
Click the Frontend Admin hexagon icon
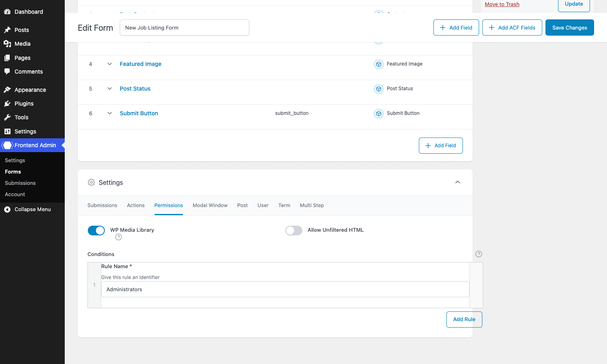[7, 145]
